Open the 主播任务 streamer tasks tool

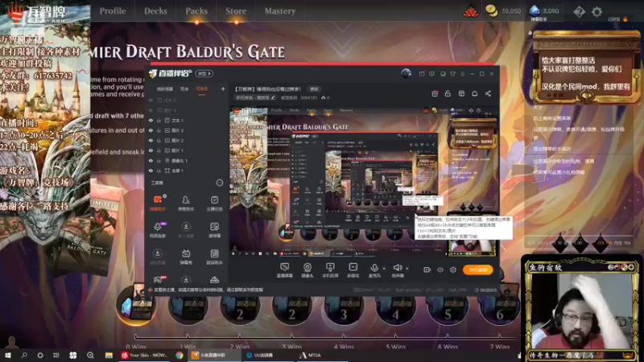(x=214, y=203)
